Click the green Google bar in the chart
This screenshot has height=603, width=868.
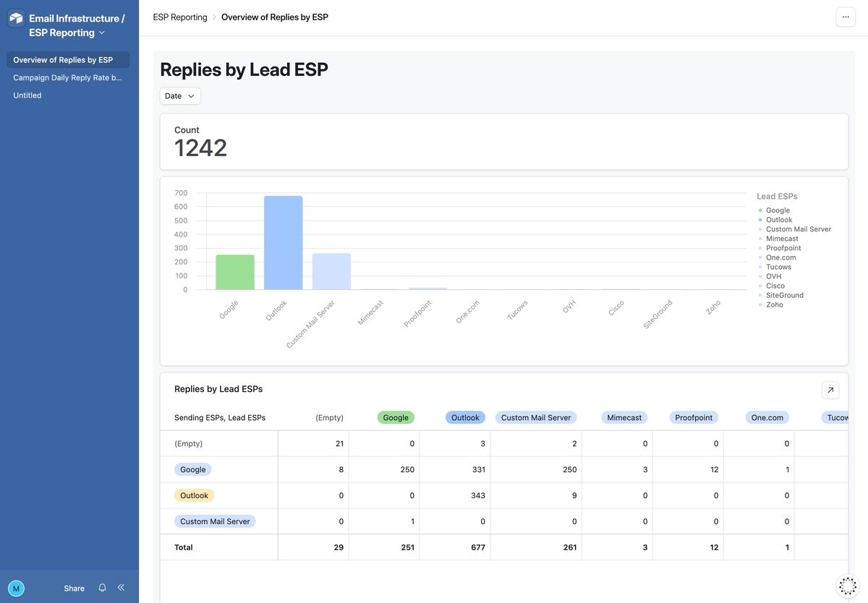coord(234,271)
